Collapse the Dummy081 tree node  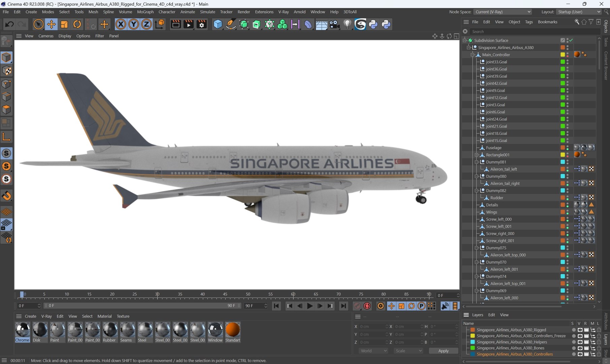click(x=477, y=162)
